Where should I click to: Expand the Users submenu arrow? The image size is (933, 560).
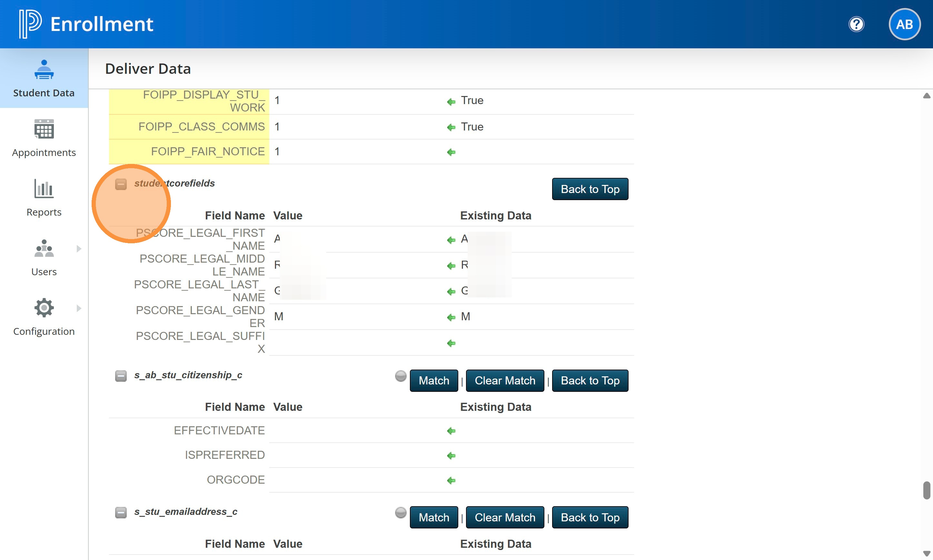point(79,249)
